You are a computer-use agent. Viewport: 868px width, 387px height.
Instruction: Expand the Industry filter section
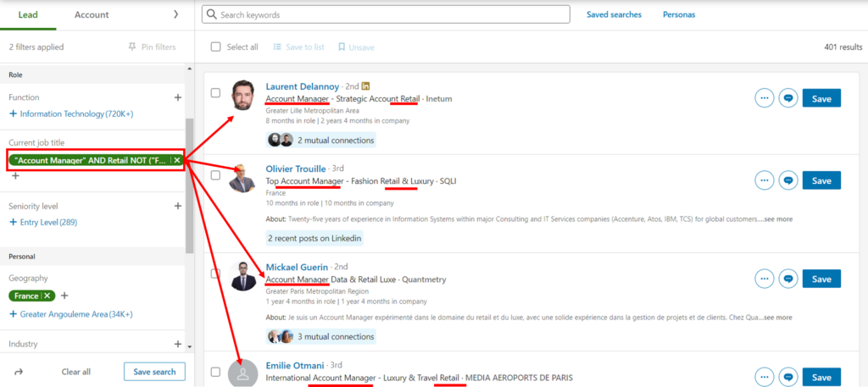[x=178, y=344]
